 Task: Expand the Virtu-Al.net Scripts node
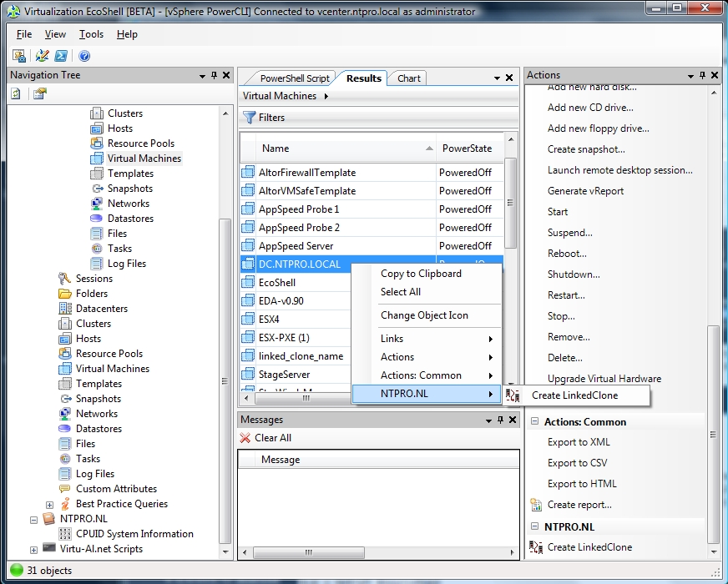click(x=34, y=550)
